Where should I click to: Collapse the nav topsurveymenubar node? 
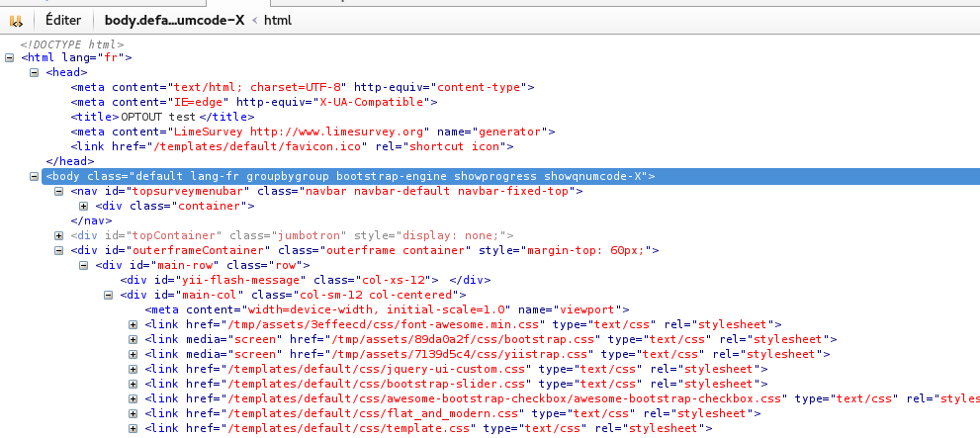pyautogui.click(x=59, y=191)
